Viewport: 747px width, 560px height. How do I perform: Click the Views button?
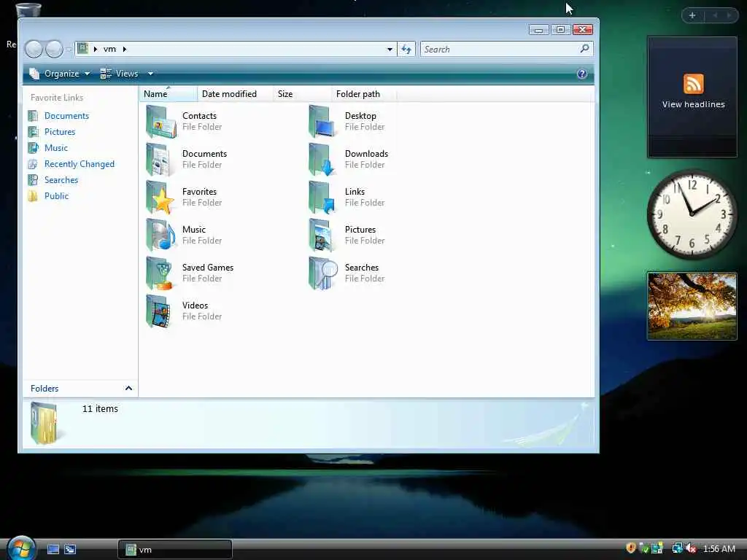point(119,74)
